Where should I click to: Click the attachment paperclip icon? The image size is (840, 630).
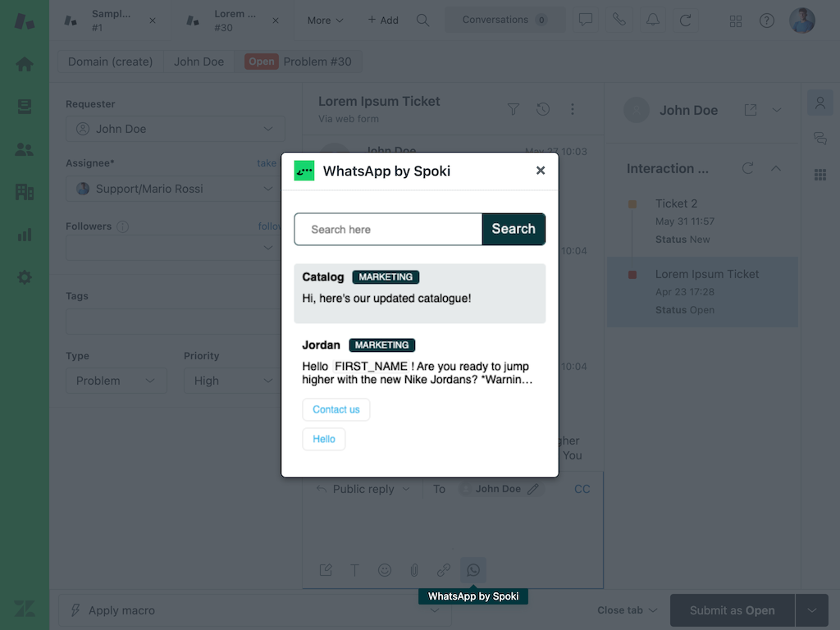point(414,570)
